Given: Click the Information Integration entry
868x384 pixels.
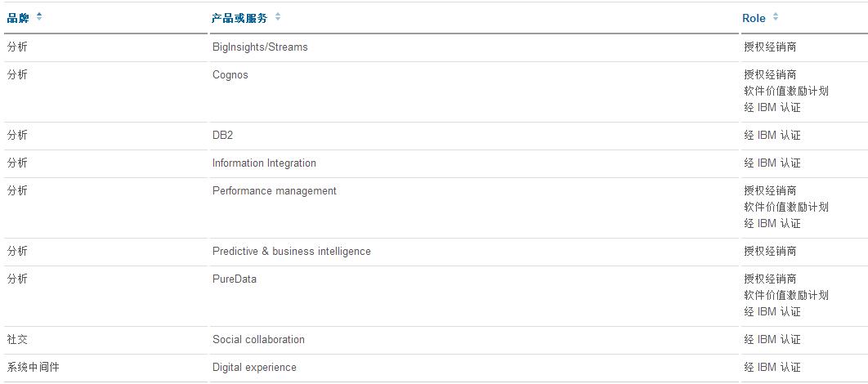Looking at the screenshot, I should [x=264, y=163].
